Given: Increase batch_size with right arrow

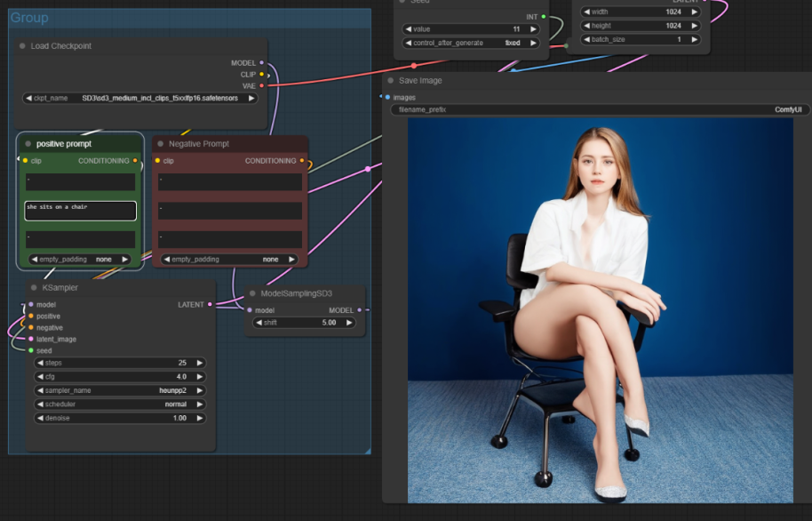Looking at the screenshot, I should (x=695, y=39).
